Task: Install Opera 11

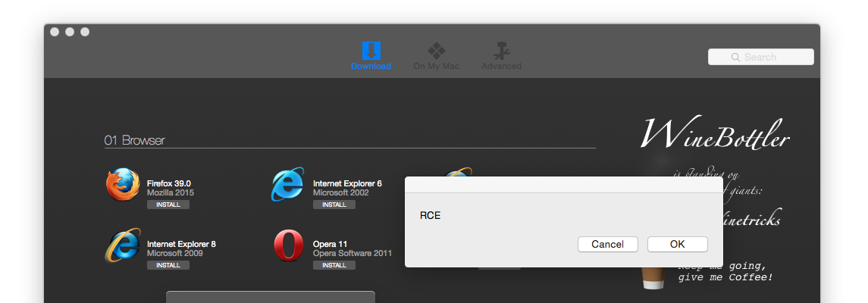Action: point(334,265)
